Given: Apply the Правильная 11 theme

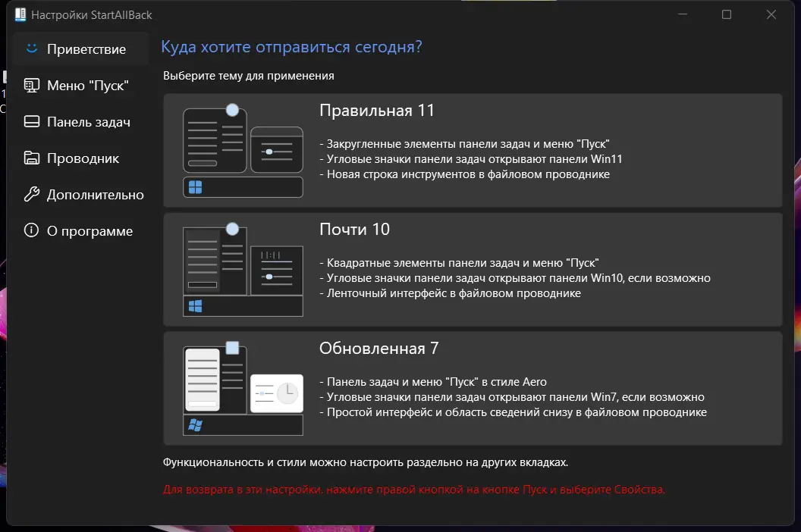Looking at the screenshot, I should (x=473, y=150).
